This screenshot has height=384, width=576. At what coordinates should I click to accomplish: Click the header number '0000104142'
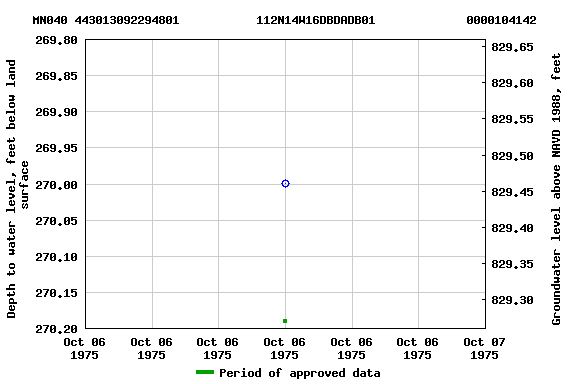pyautogui.click(x=501, y=20)
